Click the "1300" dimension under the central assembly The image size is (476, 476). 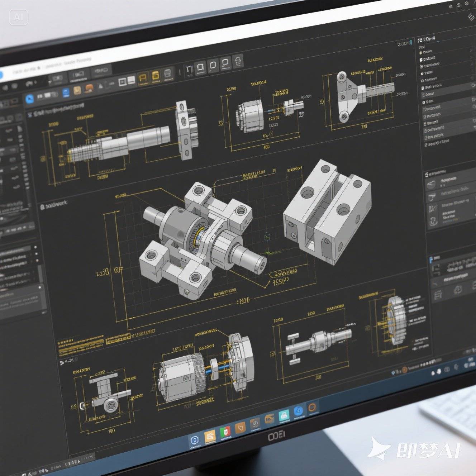coord(243,301)
